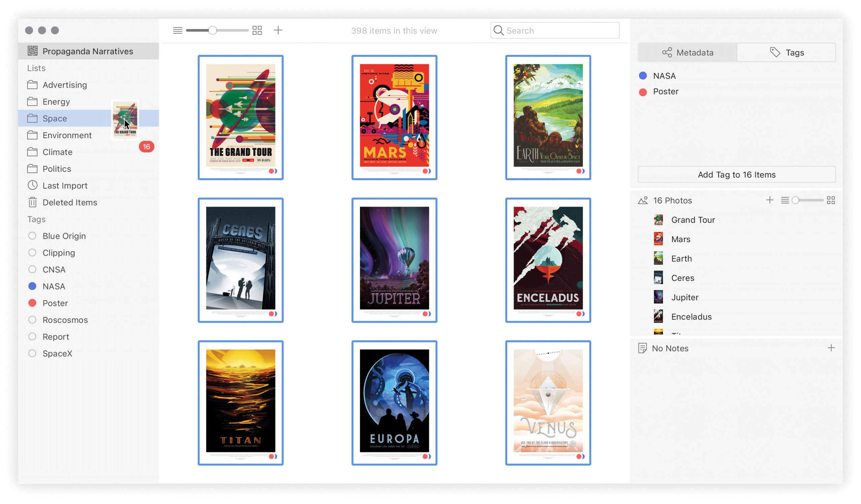This screenshot has width=861, height=504.
Task: Open the Politics list folder
Action: (x=57, y=169)
